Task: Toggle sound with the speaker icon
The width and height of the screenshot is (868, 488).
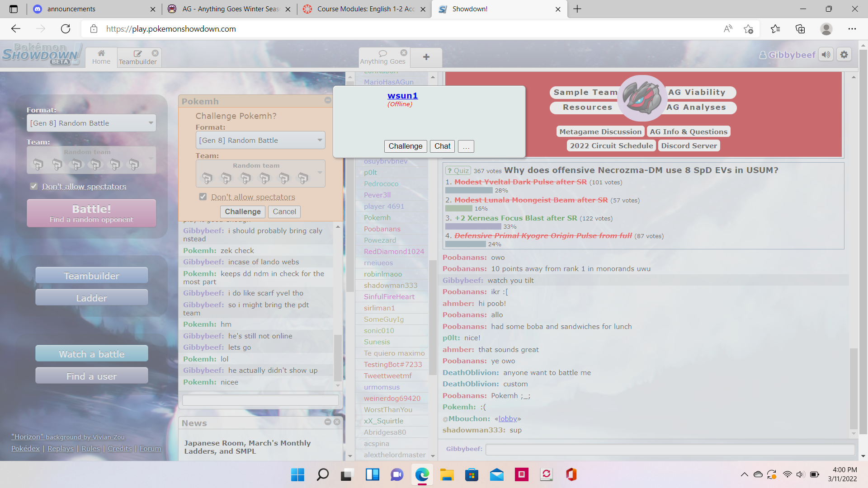Action: pyautogui.click(x=826, y=55)
